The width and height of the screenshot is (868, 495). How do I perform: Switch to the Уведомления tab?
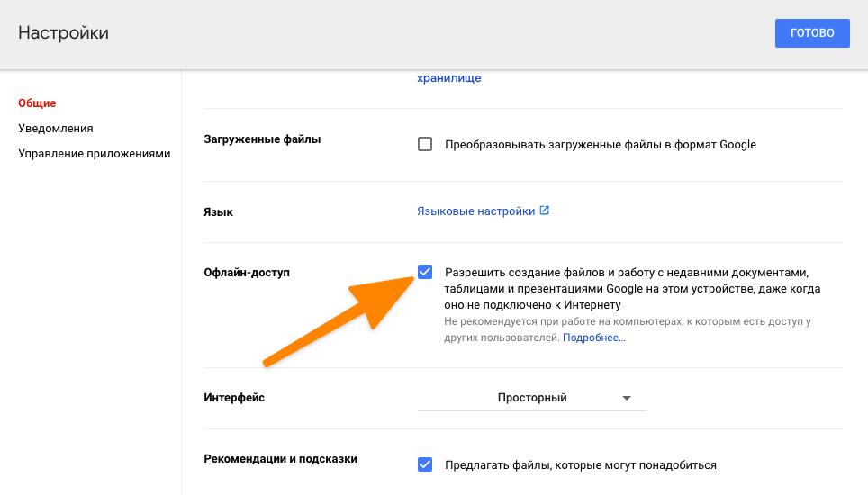coord(56,129)
